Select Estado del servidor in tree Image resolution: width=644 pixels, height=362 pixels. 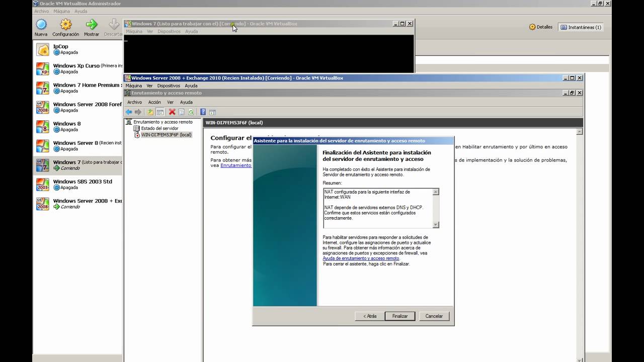tap(159, 128)
